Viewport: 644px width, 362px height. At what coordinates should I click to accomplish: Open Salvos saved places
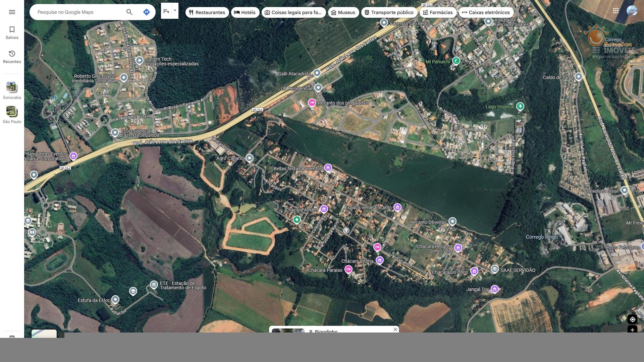[x=12, y=33]
